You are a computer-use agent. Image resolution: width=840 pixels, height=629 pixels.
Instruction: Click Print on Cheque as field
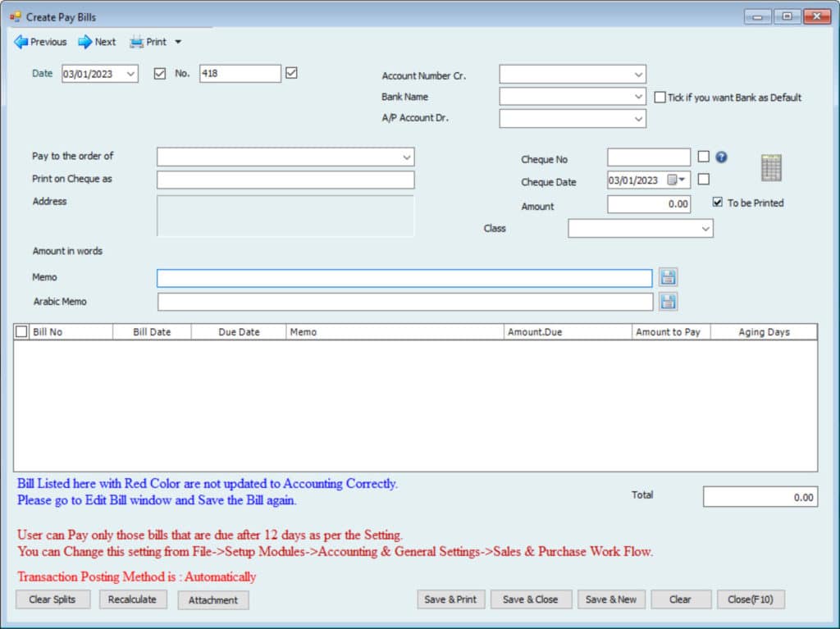pyautogui.click(x=285, y=180)
